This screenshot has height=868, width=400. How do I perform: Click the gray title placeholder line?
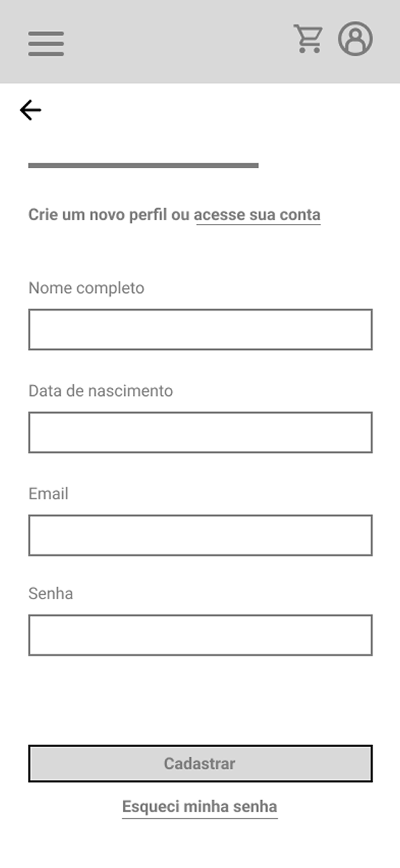pyautogui.click(x=143, y=165)
